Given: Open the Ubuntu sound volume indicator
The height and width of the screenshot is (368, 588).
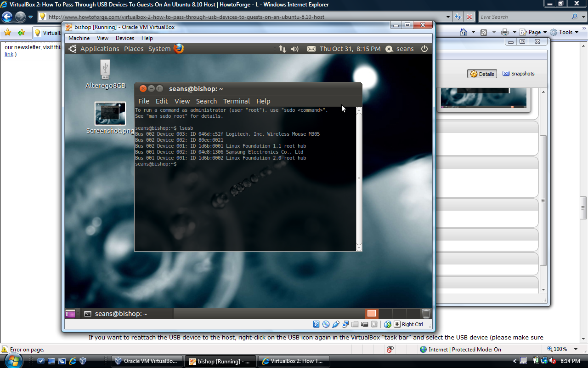Looking at the screenshot, I should (x=295, y=49).
